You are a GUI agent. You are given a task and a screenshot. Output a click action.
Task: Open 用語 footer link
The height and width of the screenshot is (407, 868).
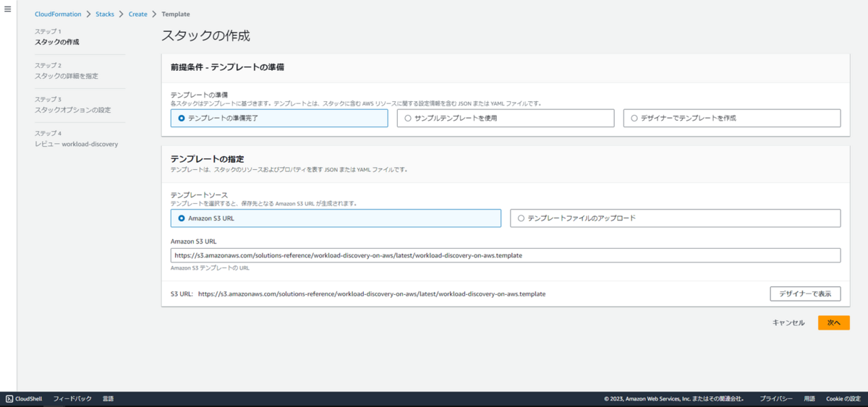point(809,399)
